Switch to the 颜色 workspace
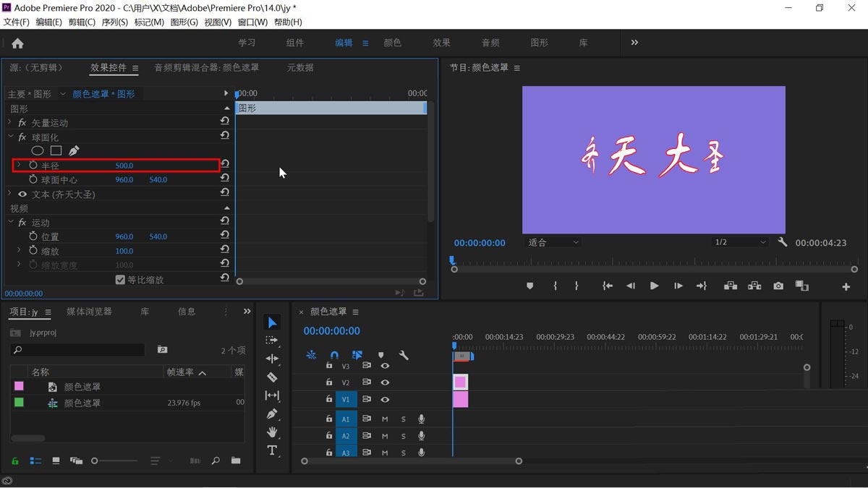 coord(393,43)
